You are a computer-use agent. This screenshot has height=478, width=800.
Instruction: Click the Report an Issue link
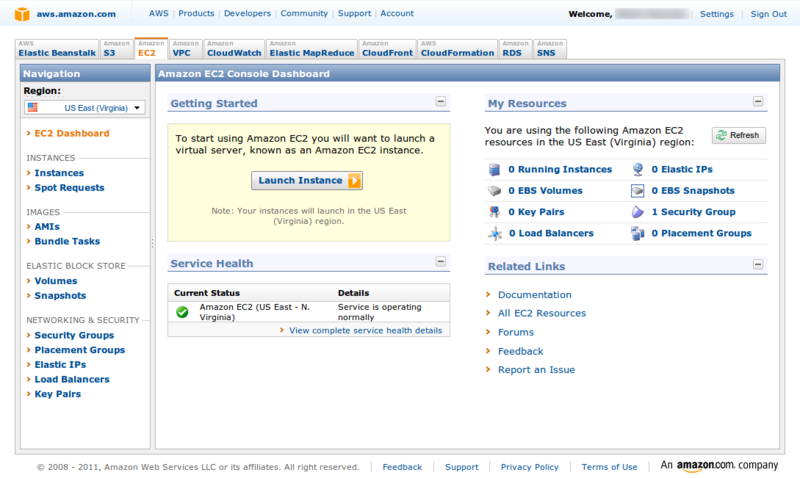(536, 370)
